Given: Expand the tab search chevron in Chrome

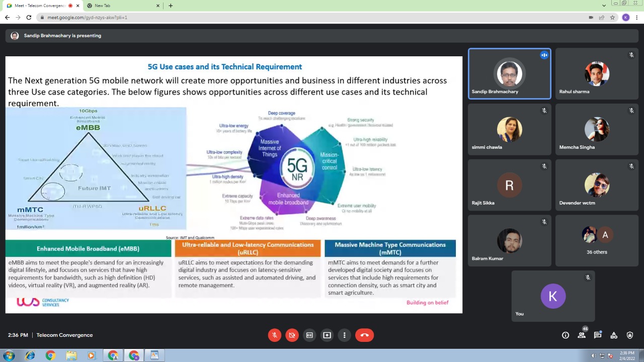Looking at the screenshot, I should pyautogui.click(x=604, y=6).
